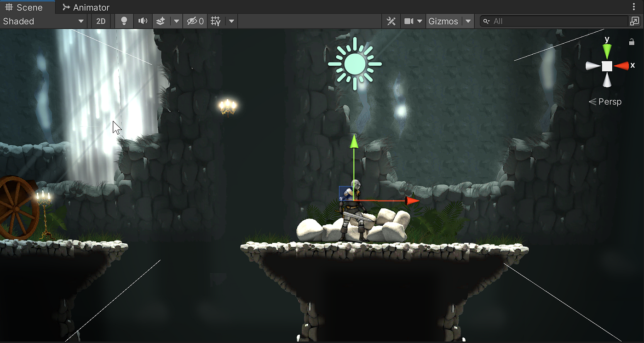The image size is (644, 343).
Task: Select the directional light sun gizmo
Action: point(355,64)
